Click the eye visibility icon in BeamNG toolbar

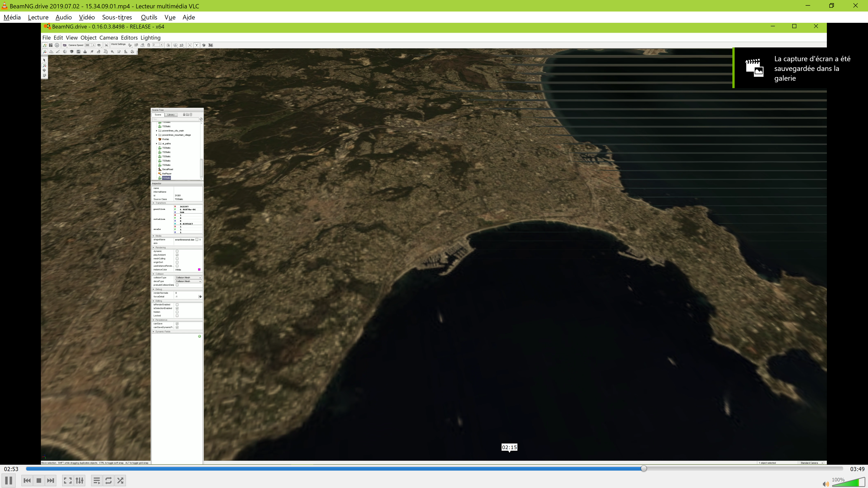99,45
